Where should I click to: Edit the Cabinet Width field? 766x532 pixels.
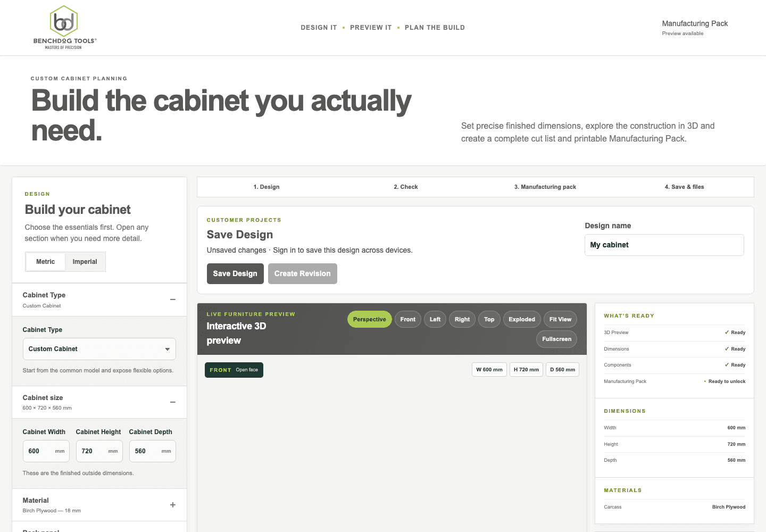[46, 451]
